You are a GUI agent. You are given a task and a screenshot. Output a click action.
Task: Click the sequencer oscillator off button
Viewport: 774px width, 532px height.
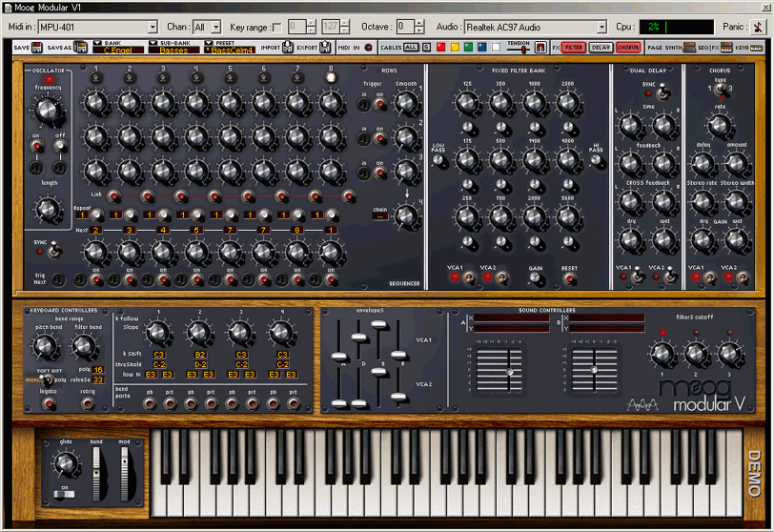[x=60, y=146]
